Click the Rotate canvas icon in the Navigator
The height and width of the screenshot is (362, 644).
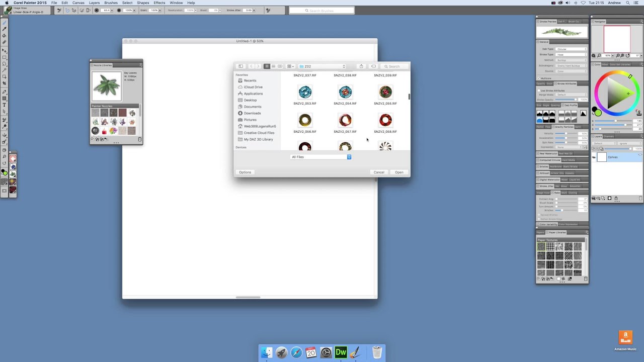(627, 56)
